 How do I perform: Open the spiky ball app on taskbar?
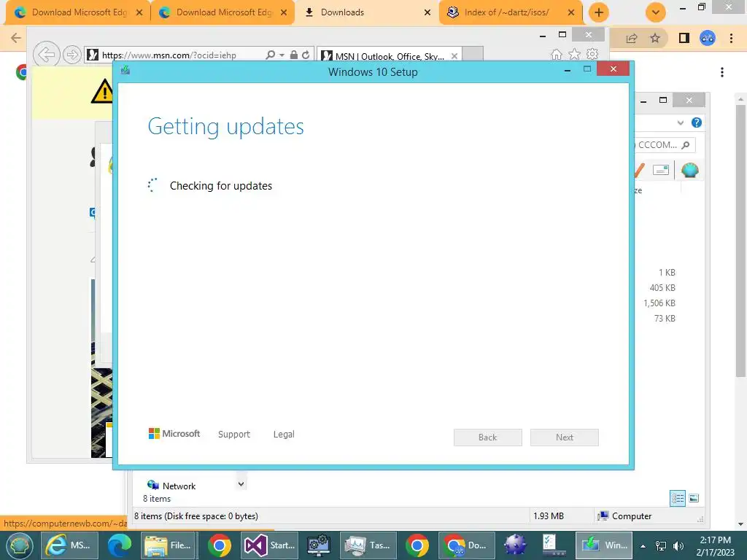click(x=516, y=545)
